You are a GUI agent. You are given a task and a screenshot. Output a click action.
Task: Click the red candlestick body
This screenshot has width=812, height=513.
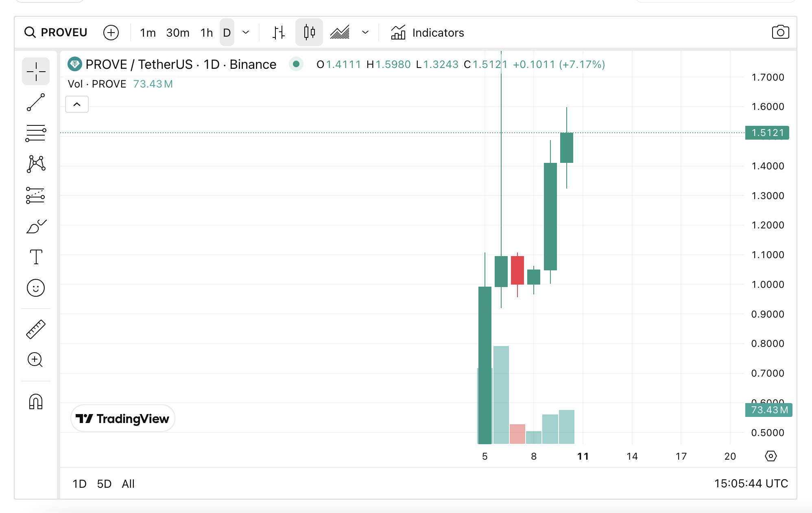pyautogui.click(x=517, y=270)
